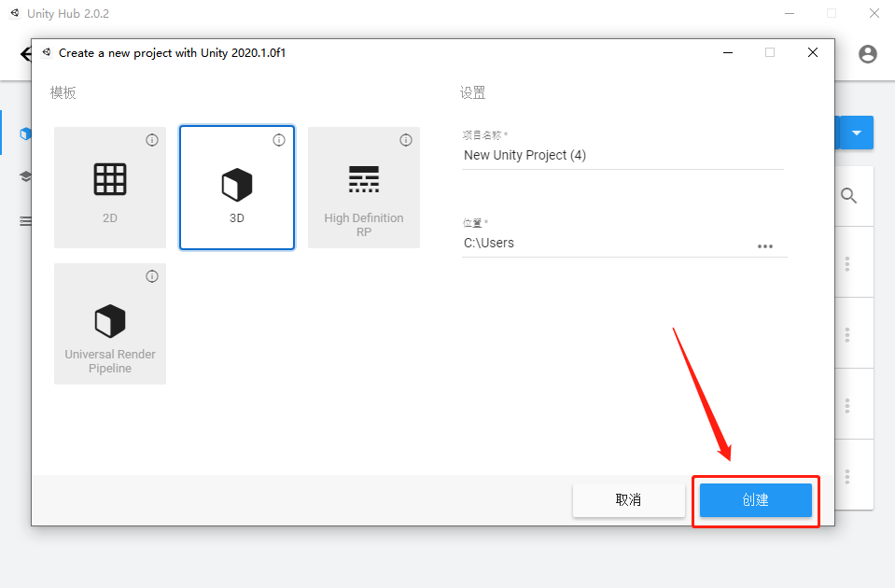Viewport: 895px width, 588px height.
Task: Open the fourth project's three-dot menu in Unity Hub
Action: (847, 476)
